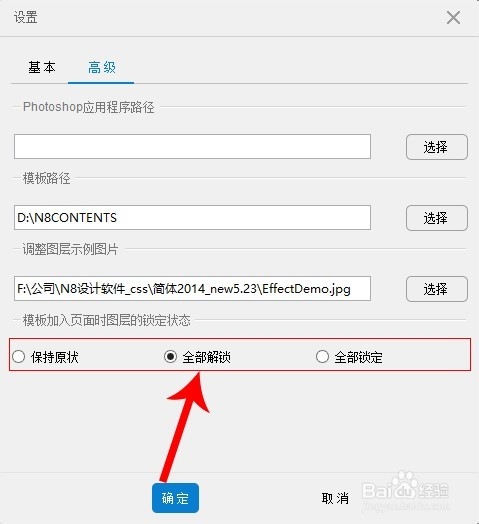Click the Photoshop应用程序路径 input field
Screen dimensions: 479x524
point(192,146)
